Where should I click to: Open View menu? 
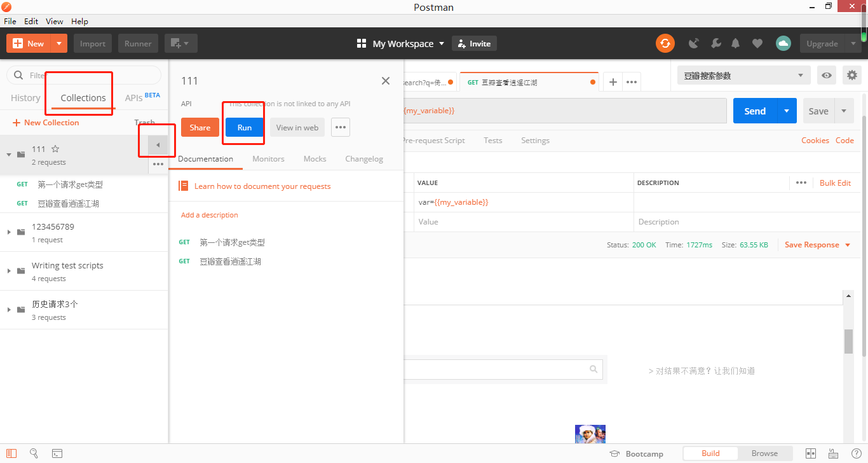coord(55,21)
